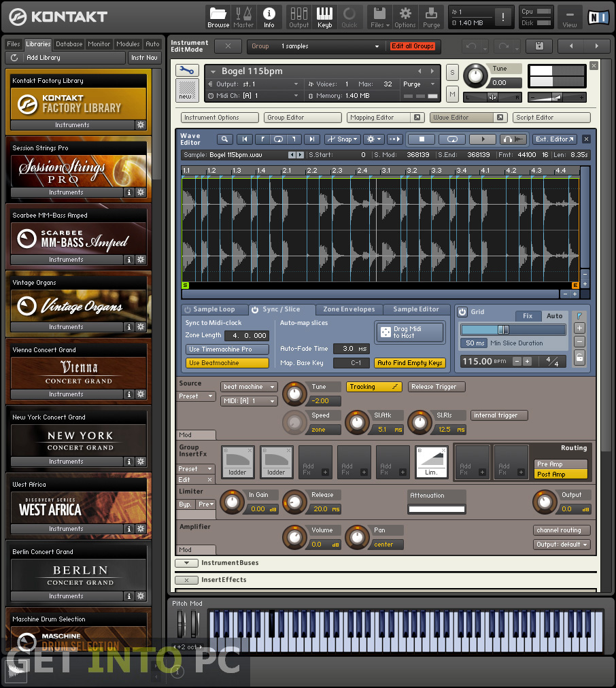Toggle loop playback button in Wave Editor
This screenshot has height=688, width=616.
pos(452,139)
